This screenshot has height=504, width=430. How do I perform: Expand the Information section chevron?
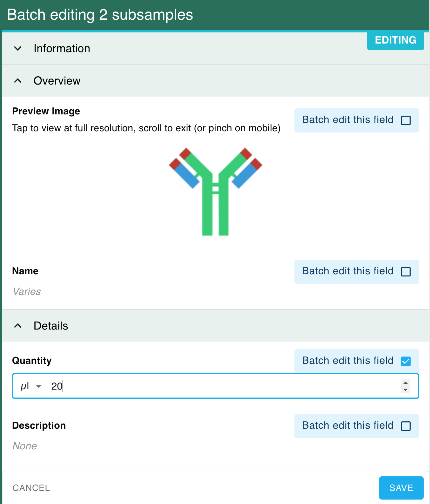click(x=18, y=49)
